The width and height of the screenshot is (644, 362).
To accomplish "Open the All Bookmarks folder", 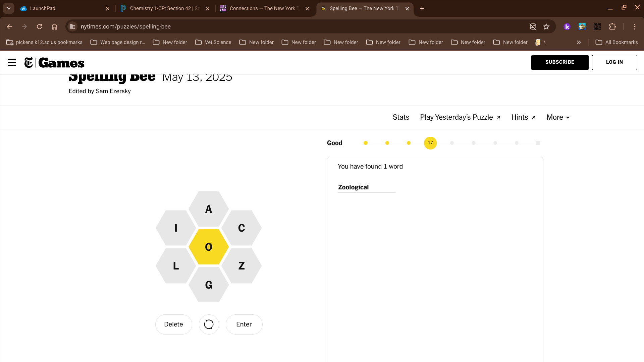I will (x=616, y=42).
